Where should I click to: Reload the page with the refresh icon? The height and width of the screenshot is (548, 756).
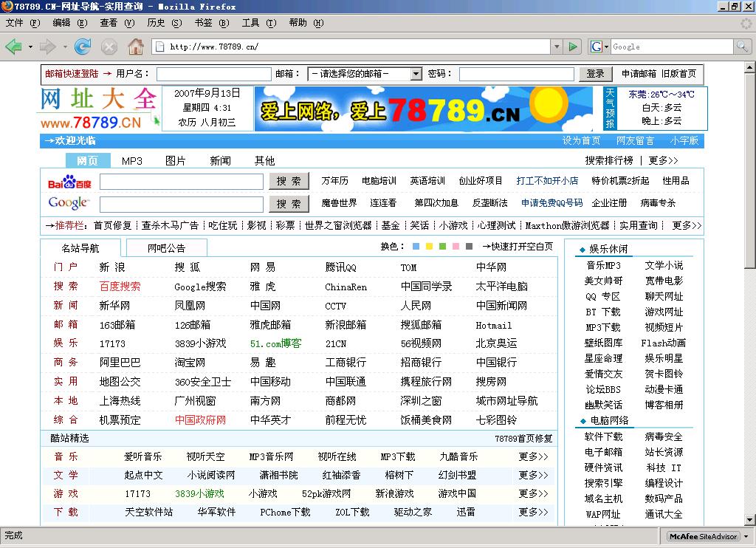pyautogui.click(x=83, y=47)
